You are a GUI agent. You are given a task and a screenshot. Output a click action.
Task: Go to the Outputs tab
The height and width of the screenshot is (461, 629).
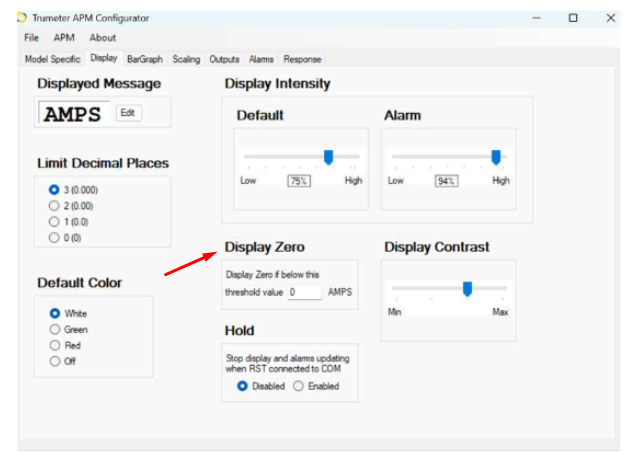click(224, 59)
